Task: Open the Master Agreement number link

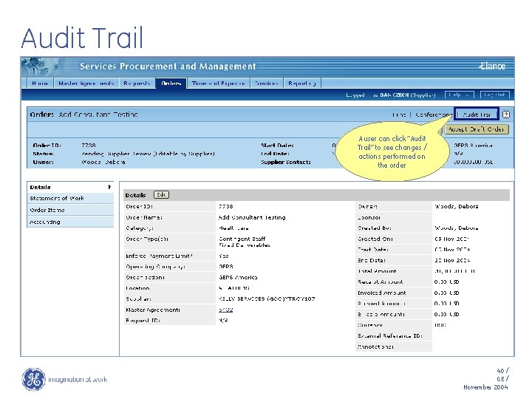Action: point(225,310)
